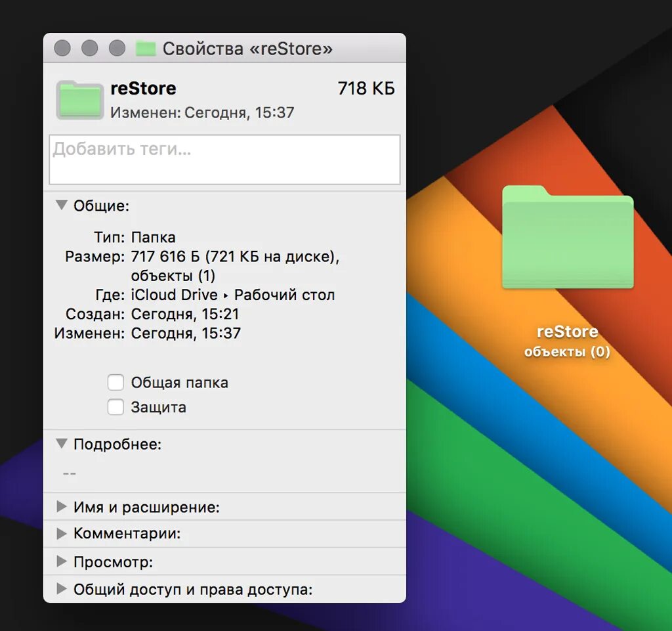The image size is (672, 631).
Task: Expand Общий доступ и права доступа section
Action: click(62, 589)
